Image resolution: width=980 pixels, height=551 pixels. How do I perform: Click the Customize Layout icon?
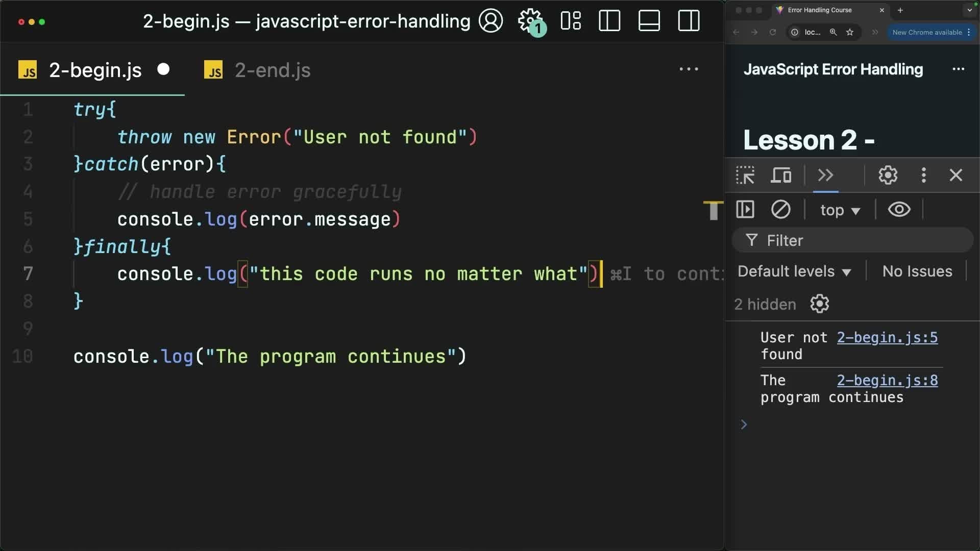(571, 21)
